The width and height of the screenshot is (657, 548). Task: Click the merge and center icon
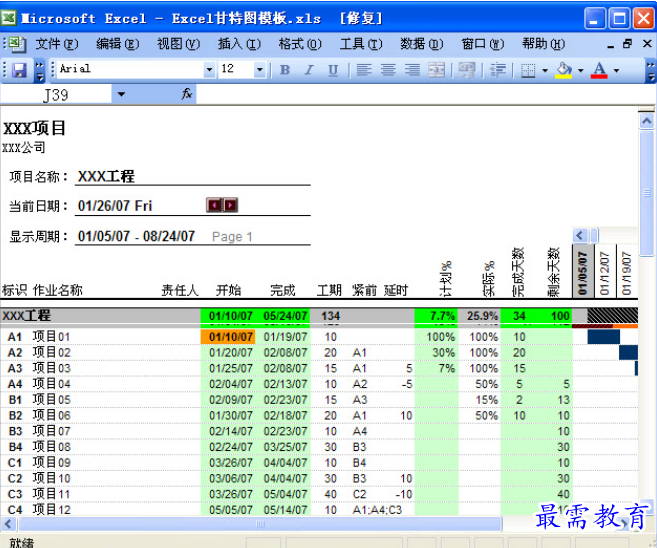(x=437, y=70)
